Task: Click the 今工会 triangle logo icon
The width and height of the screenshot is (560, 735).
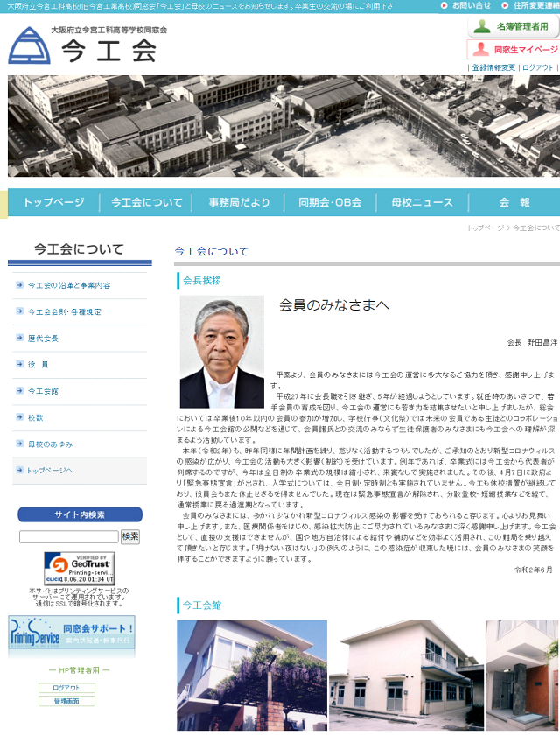Action: click(29, 45)
